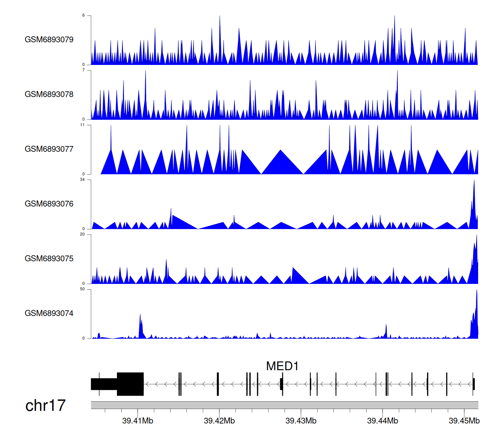Screen dimensions: 504x444
Task: Click the y-axis maximum 20 on GSM6893075
Action: (x=82, y=234)
